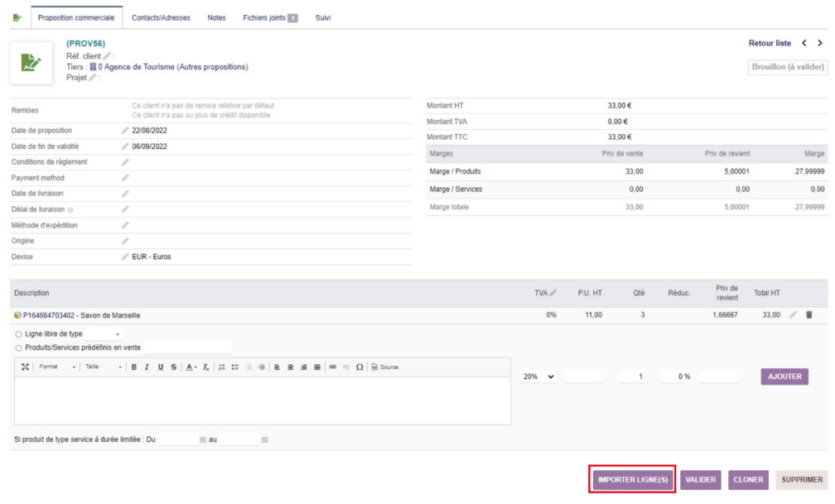This screenshot has height=504, width=835.
Task: Apply italic formatting in editor
Action: click(147, 367)
